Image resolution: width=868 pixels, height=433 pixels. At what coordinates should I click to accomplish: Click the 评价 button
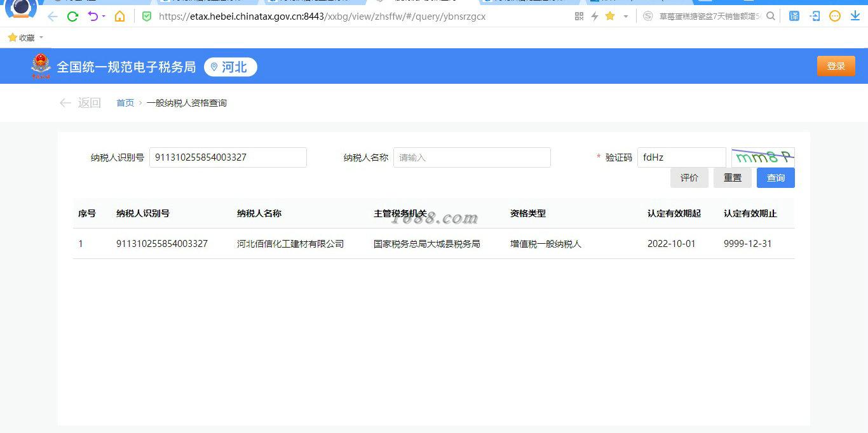click(689, 178)
